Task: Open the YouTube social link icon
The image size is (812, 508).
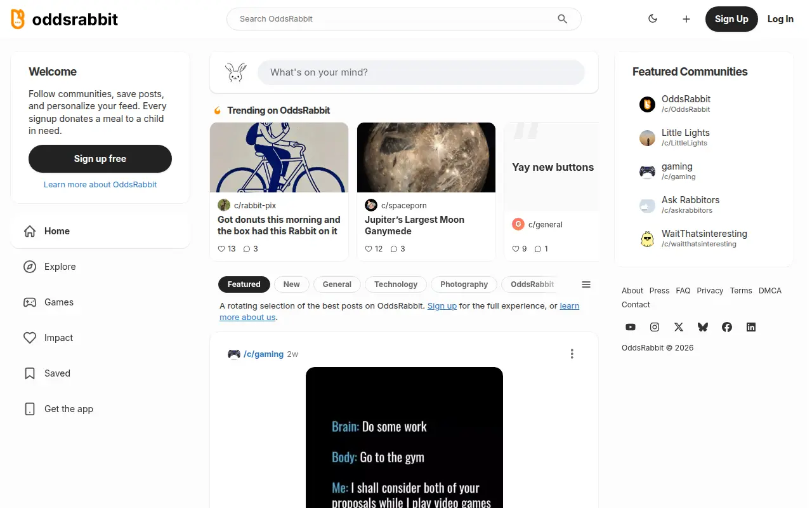Action: 631,327
